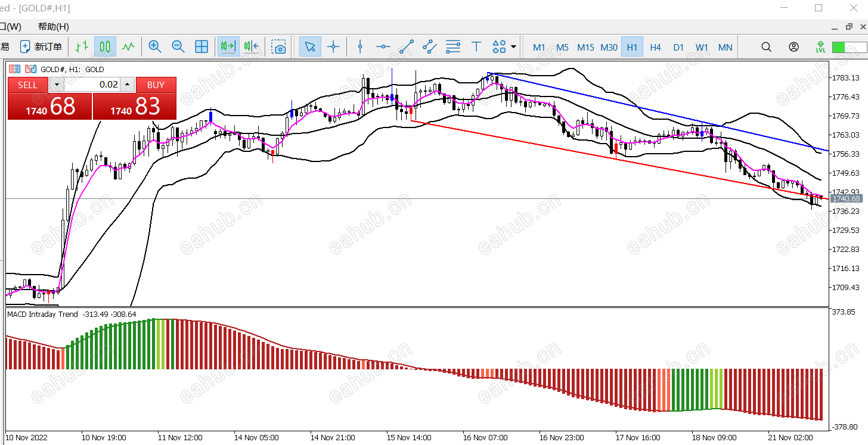This screenshot has width=868, height=445.
Task: Toggle chart shift from right edge
Action: (x=252, y=46)
